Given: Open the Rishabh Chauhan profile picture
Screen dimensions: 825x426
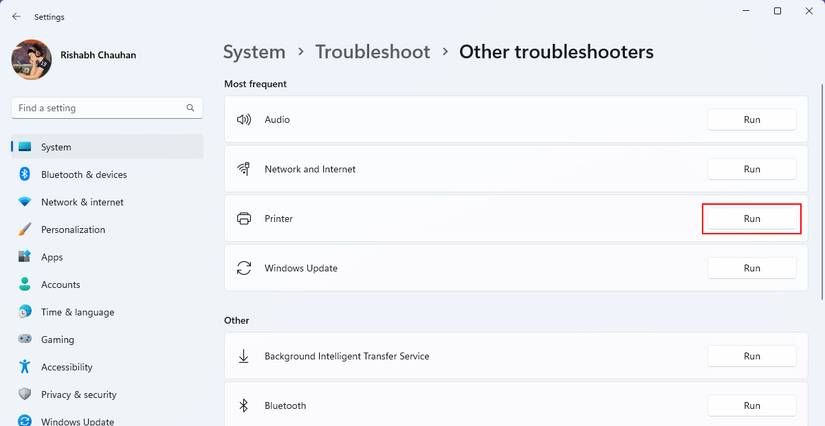Looking at the screenshot, I should pos(31,60).
